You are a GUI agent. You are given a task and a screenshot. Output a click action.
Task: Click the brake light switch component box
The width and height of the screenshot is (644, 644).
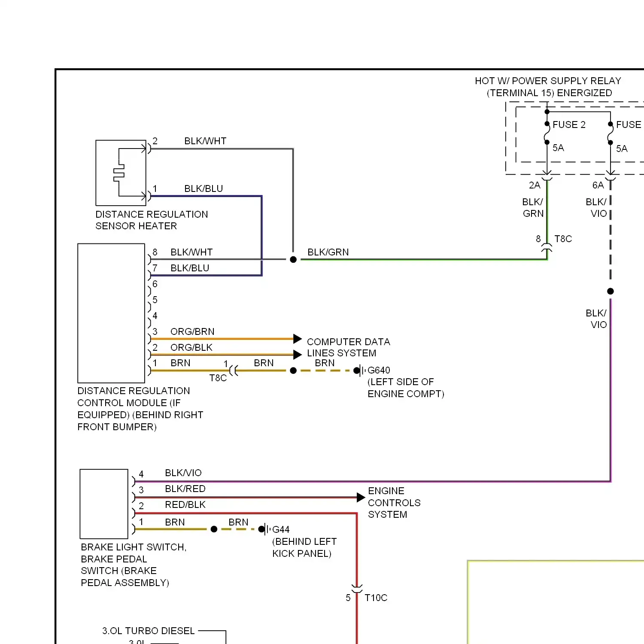(104, 504)
